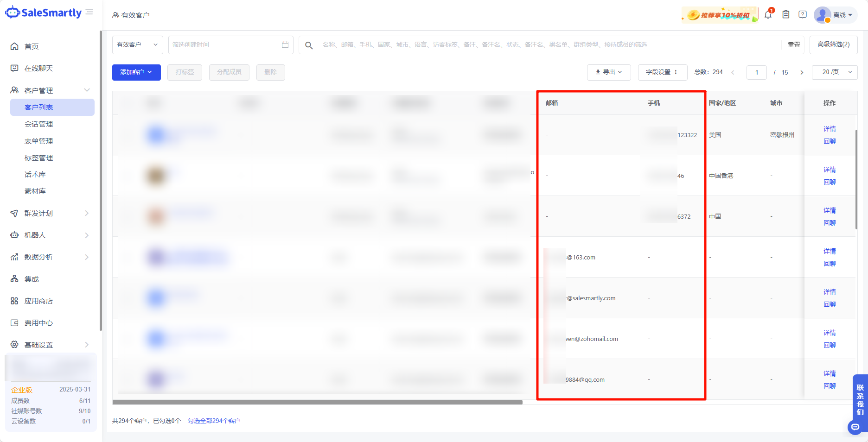Click the help question mark icon
The height and width of the screenshot is (442, 868).
click(803, 15)
